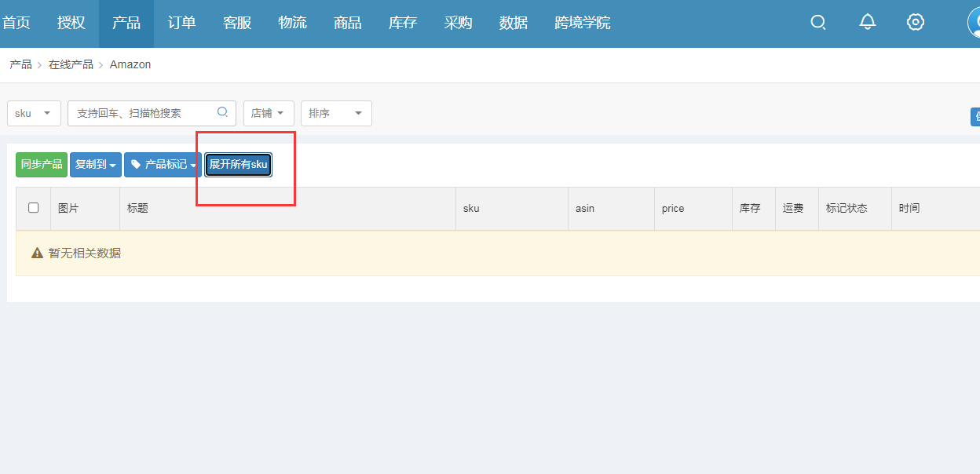The width and height of the screenshot is (980, 474).
Task: Click the 暂无相关数据 notice text
Action: 85,253
